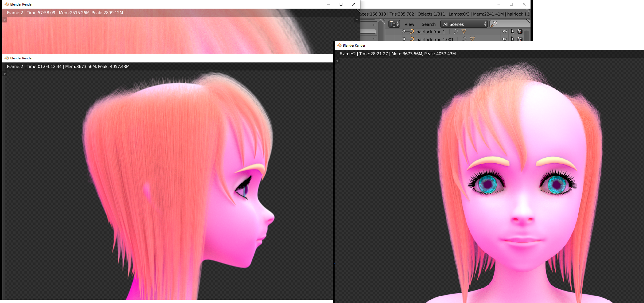The width and height of the screenshot is (644, 303).
Task: Expand the hairlock frou 1.001 tree entry
Action: click(404, 39)
